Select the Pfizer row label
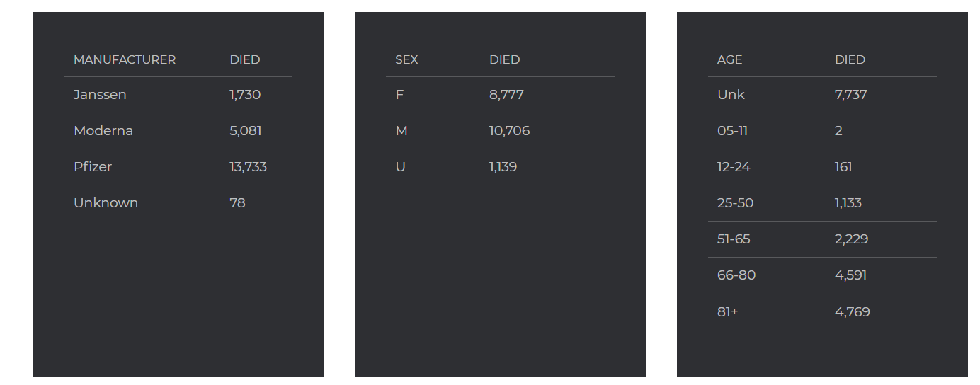The width and height of the screenshot is (980, 385). pos(93,167)
